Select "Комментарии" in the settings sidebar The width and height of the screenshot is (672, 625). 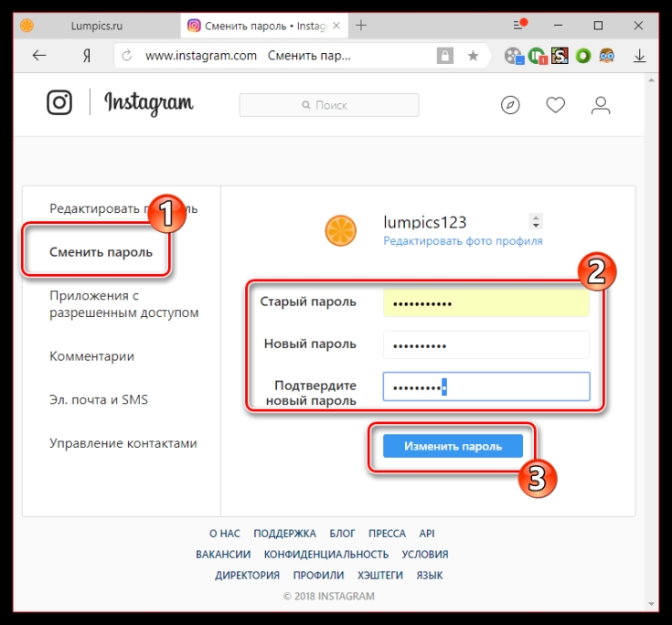pyautogui.click(x=91, y=356)
